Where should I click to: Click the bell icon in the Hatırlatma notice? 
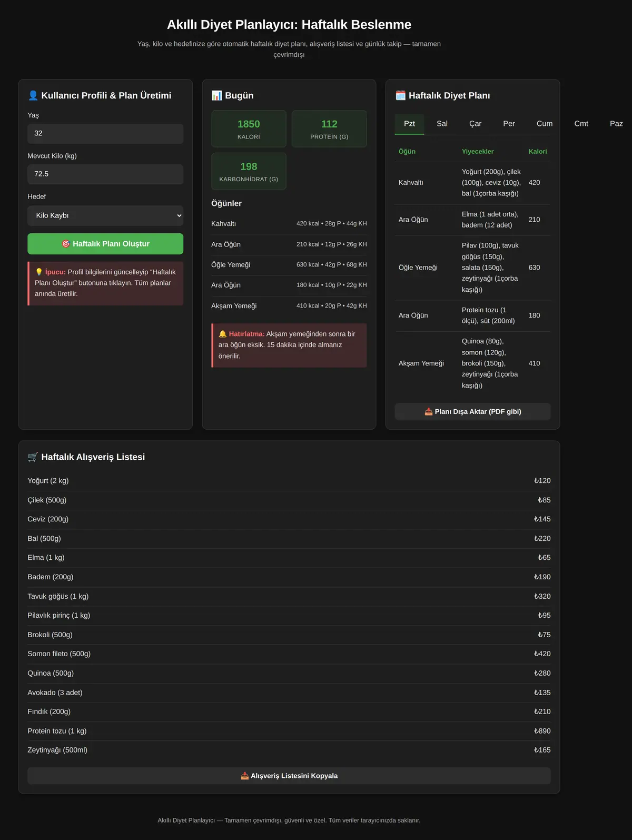coord(223,334)
